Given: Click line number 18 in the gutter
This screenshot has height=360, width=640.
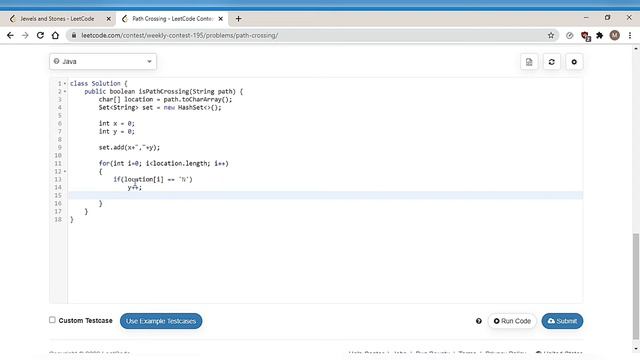Looking at the screenshot, I should click(x=58, y=220).
